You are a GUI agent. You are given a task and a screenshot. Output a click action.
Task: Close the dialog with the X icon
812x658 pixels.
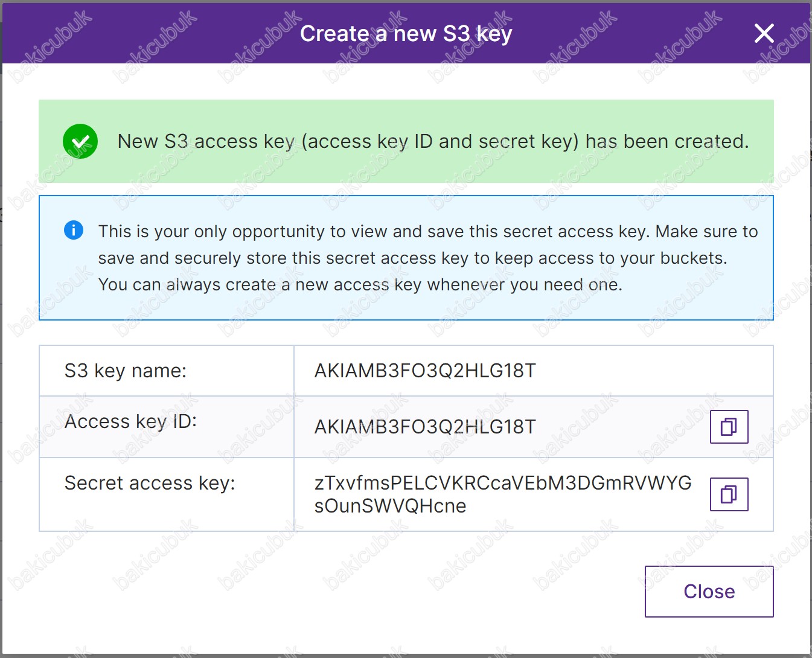(764, 33)
